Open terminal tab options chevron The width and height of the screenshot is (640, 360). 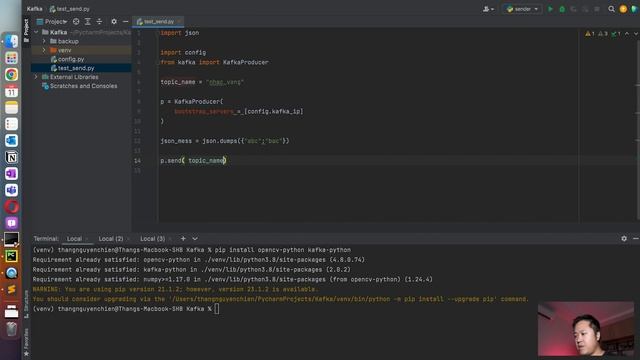point(195,239)
